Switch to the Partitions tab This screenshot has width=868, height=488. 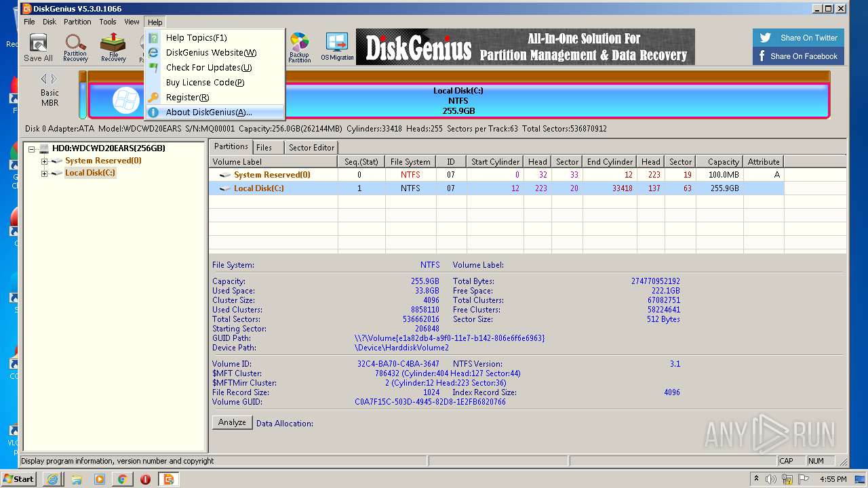(x=231, y=146)
